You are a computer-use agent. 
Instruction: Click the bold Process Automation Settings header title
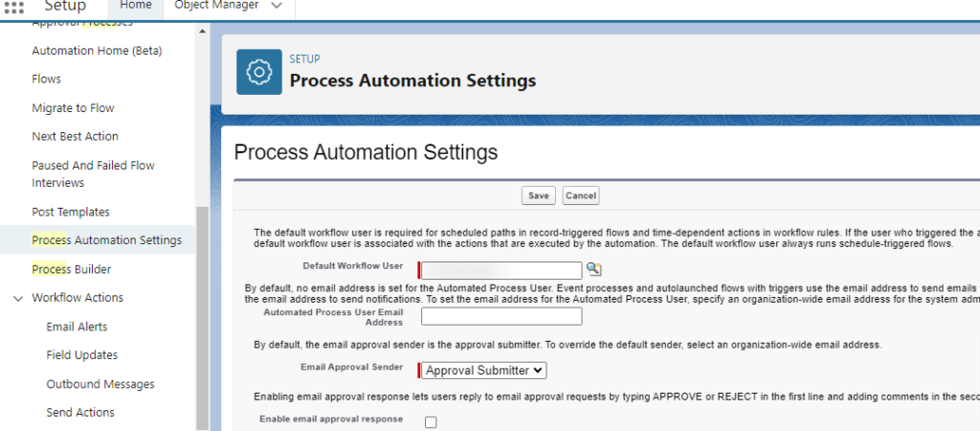(x=412, y=80)
